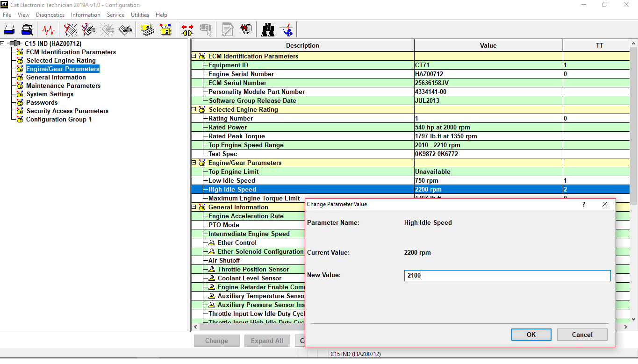Click the greyed-out ECM pointer toolbar icon
The width and height of the screenshot is (638, 364).
(x=206, y=30)
